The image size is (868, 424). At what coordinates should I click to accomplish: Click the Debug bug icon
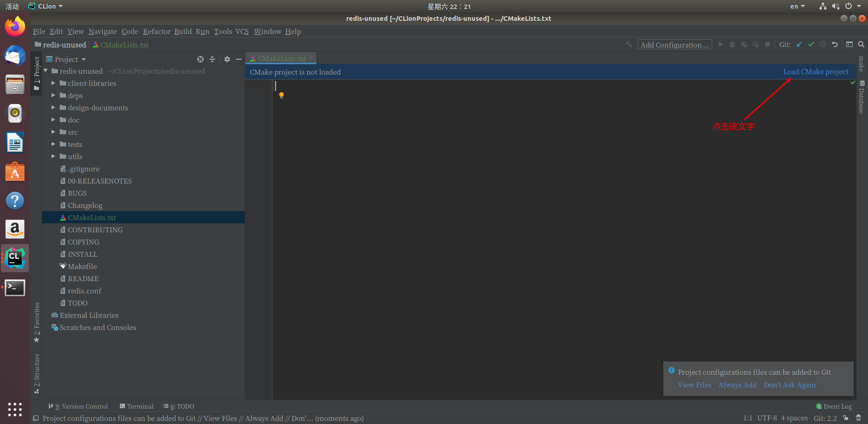click(x=732, y=44)
